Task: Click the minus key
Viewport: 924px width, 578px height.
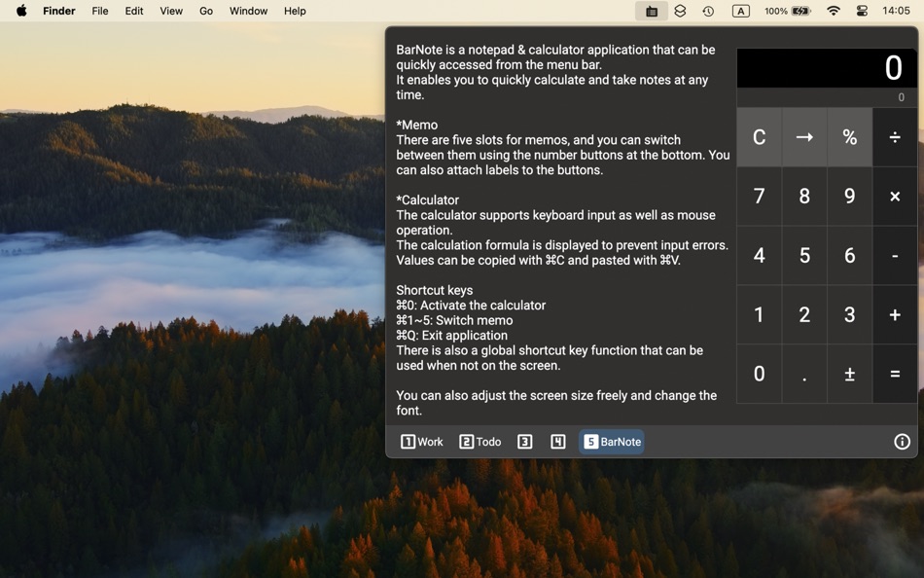Action: (895, 255)
